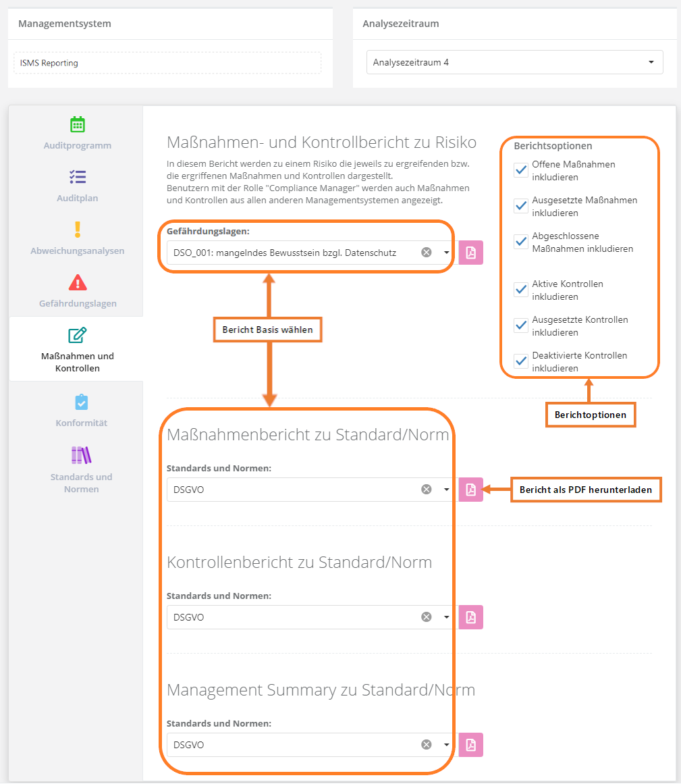The image size is (681, 784).
Task: Download PDF for Management Summary report
Action: pos(471,745)
